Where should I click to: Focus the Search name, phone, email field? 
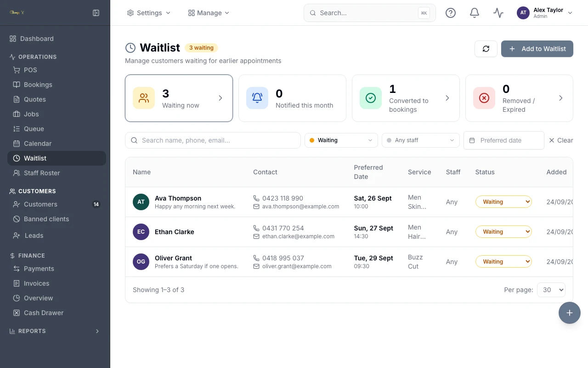pos(213,140)
